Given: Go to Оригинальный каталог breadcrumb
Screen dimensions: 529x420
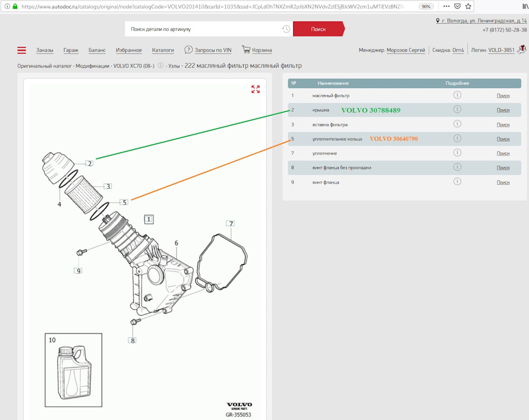Looking at the screenshot, I should coord(45,66).
